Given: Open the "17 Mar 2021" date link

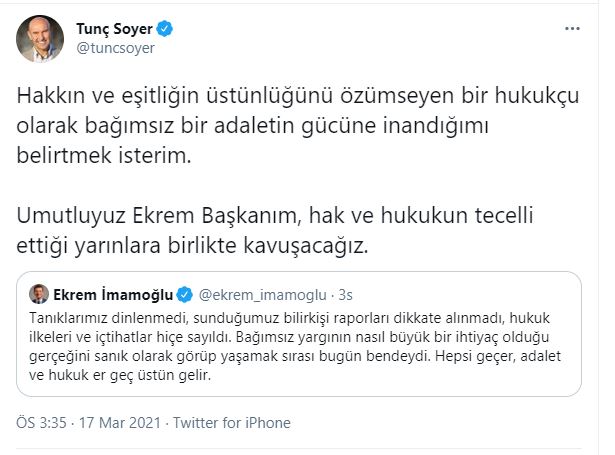Looking at the screenshot, I should 125,423.
